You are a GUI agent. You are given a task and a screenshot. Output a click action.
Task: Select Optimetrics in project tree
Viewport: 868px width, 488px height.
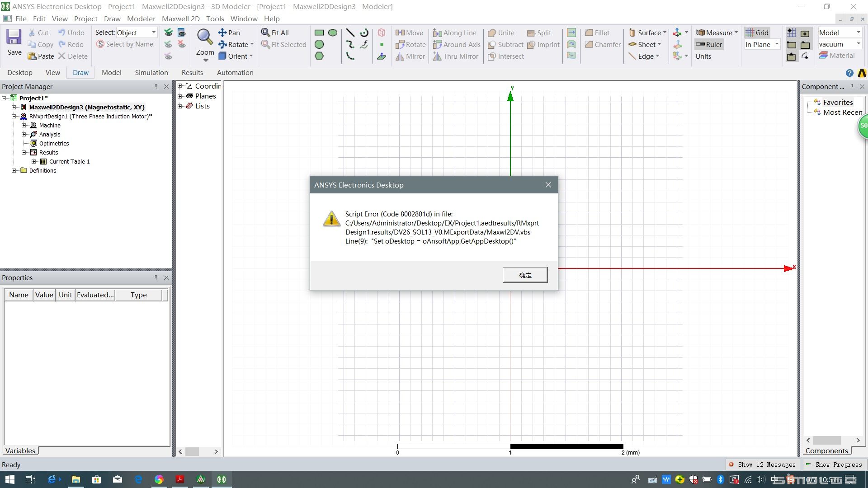[54, 143]
